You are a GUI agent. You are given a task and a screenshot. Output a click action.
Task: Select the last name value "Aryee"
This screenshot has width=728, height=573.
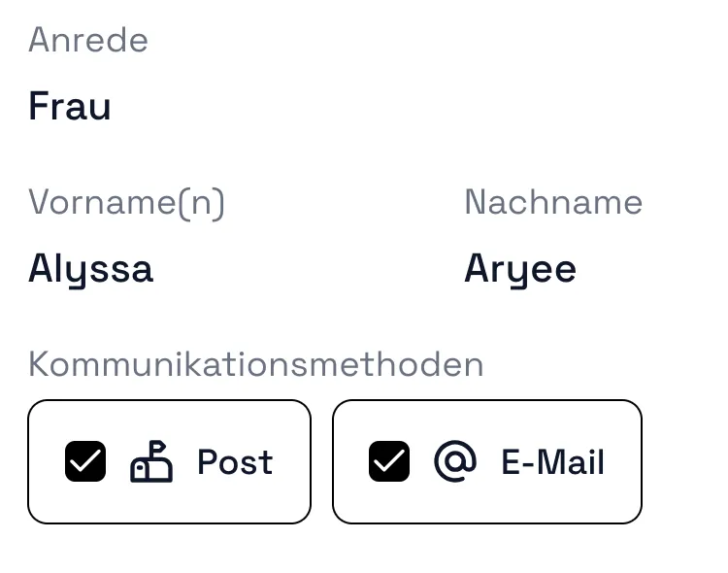click(520, 268)
